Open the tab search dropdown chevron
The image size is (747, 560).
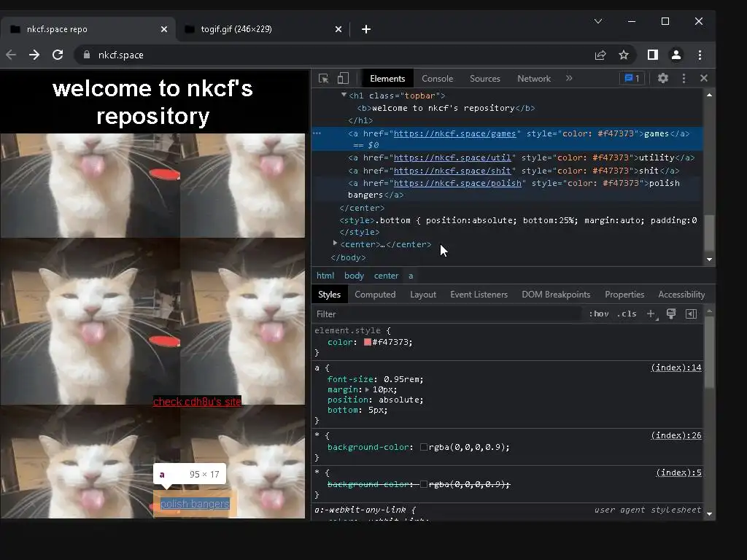598,21
